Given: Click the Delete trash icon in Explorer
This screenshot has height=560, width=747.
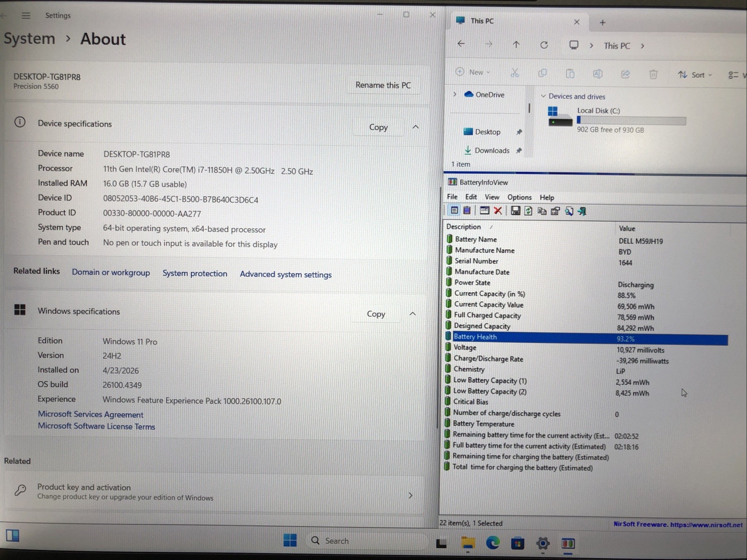Looking at the screenshot, I should 653,74.
